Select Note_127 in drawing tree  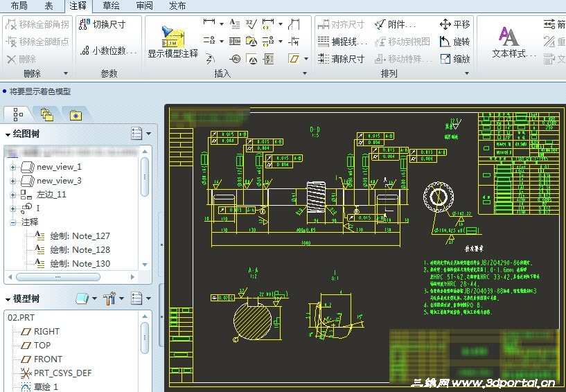(72, 236)
